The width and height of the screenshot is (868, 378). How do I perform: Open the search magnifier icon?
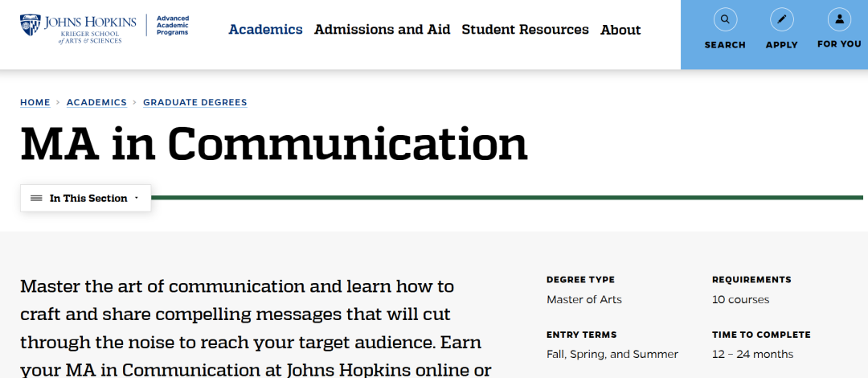pyautogui.click(x=725, y=19)
